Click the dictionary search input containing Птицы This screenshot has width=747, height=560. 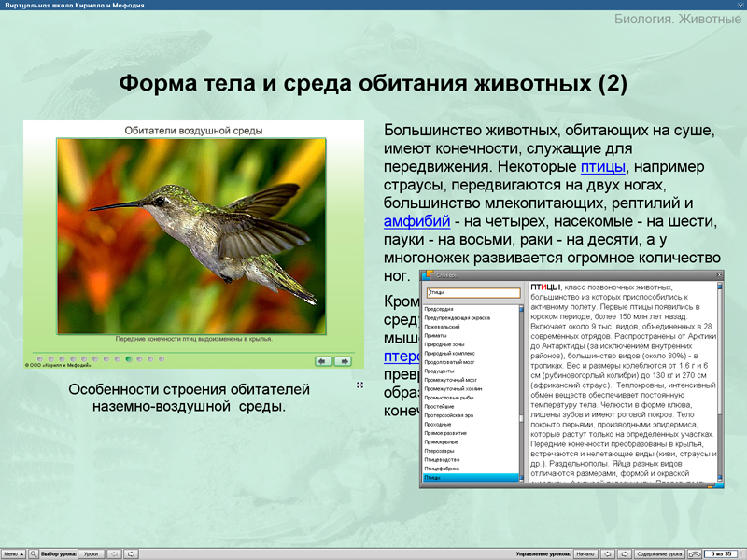474,292
